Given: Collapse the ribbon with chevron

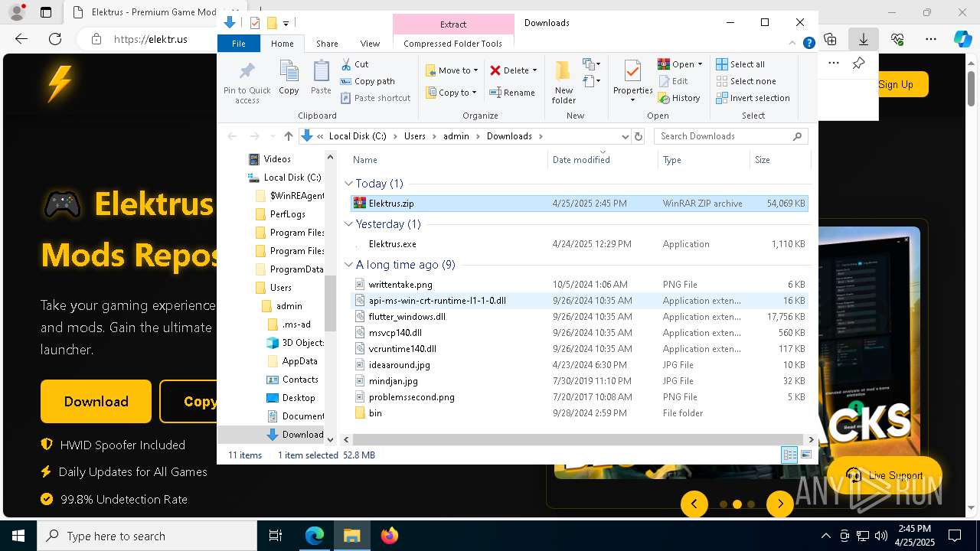Looking at the screenshot, I should coord(793,44).
